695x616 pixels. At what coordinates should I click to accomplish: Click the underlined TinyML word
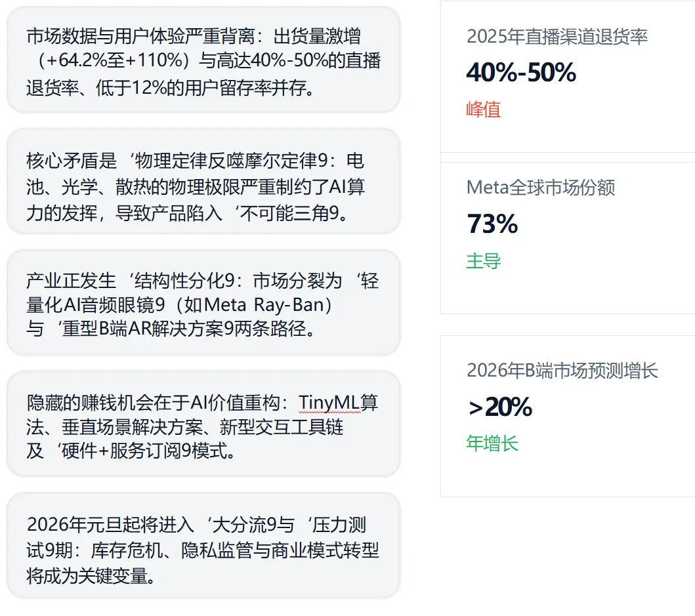point(329,403)
